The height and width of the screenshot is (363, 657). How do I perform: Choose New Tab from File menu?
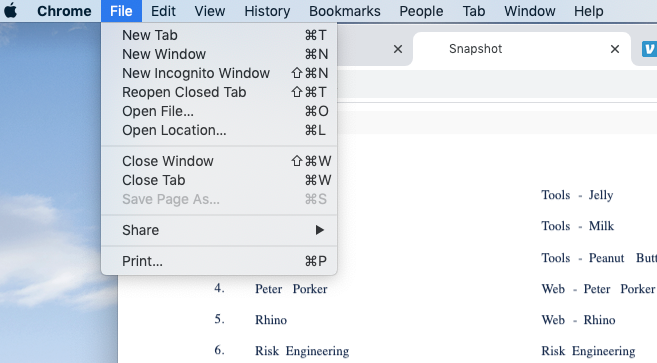(219, 35)
